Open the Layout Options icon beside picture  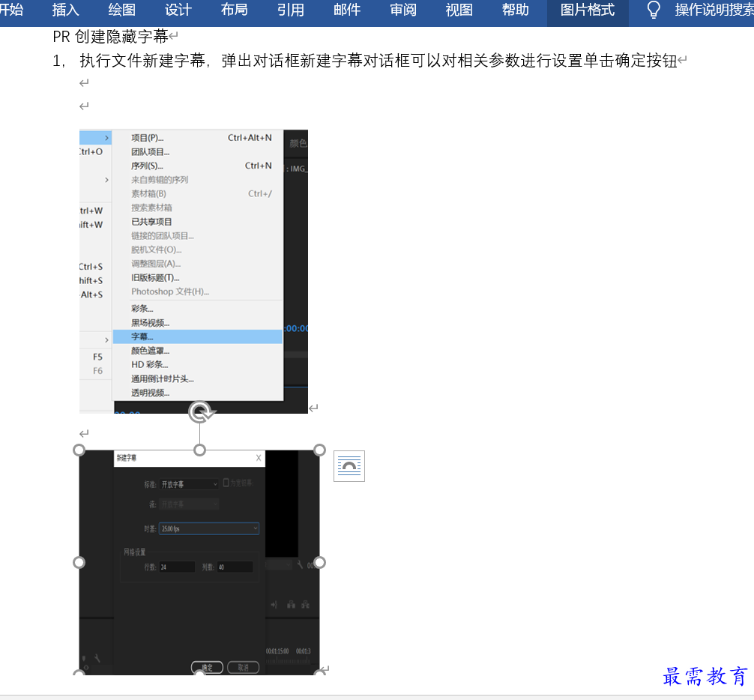349,466
